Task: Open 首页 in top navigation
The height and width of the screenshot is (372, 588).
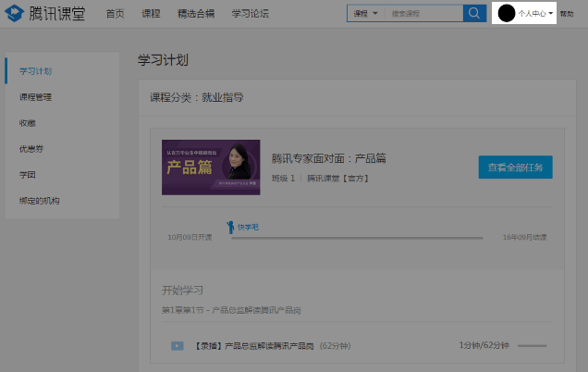Action: tap(115, 14)
